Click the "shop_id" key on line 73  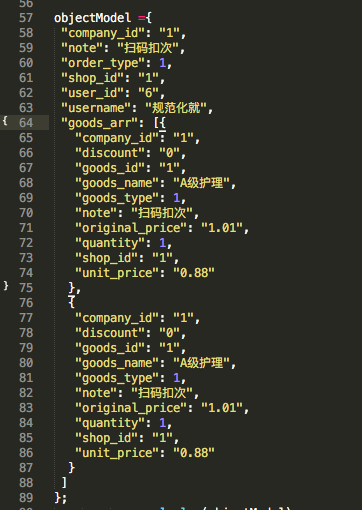[x=107, y=258]
